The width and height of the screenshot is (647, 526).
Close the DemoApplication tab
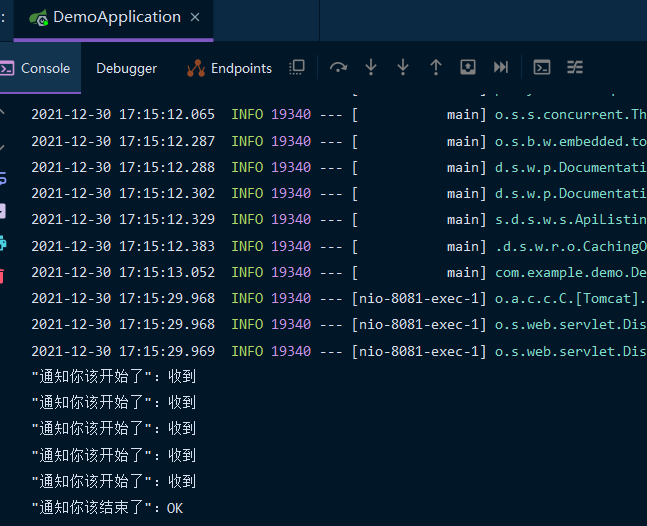click(x=195, y=17)
